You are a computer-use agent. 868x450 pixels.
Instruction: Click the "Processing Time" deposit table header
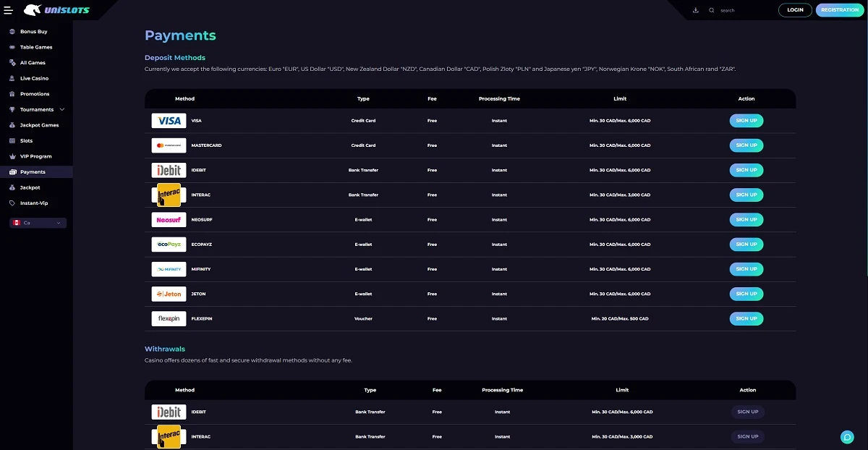click(499, 98)
